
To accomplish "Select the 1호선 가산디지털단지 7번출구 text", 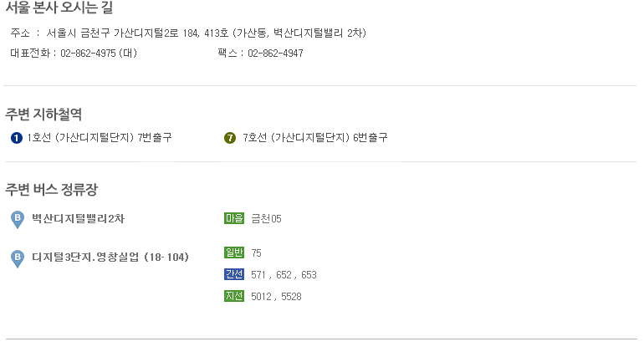I will click(100, 137).
